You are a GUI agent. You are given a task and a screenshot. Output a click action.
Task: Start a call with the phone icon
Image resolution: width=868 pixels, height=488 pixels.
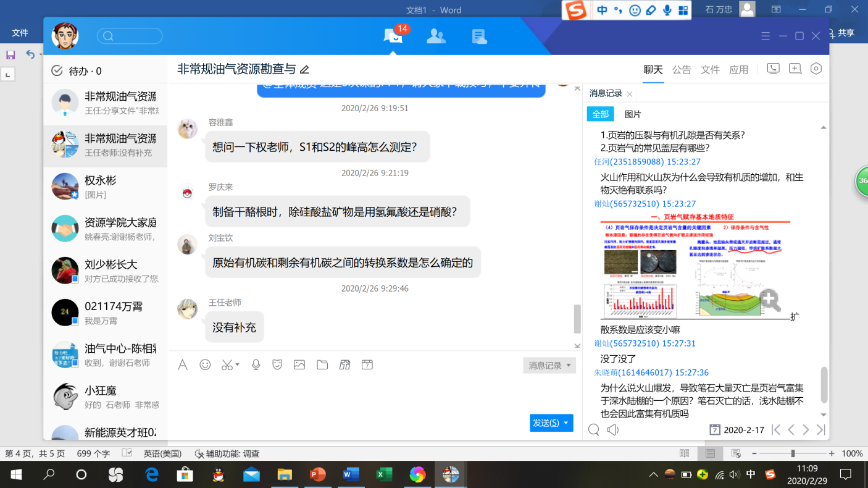(773, 69)
